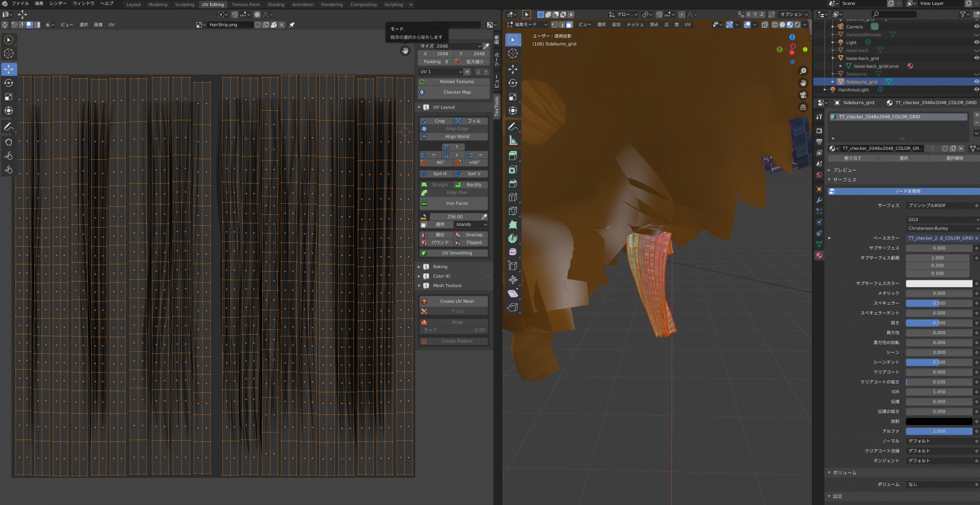The image size is (980, 505).
Task: Open the Render properties tab icon
Action: [819, 130]
